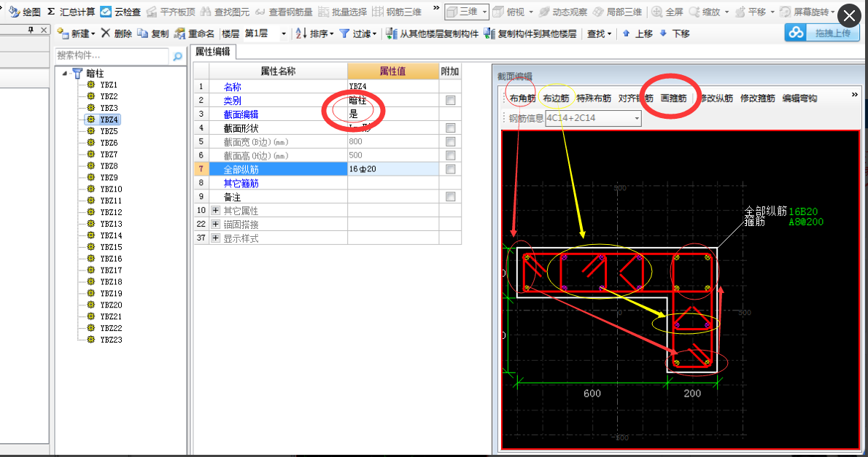The image size is (868, 457).
Task: Close the overlay with X button
Action: (x=849, y=16)
